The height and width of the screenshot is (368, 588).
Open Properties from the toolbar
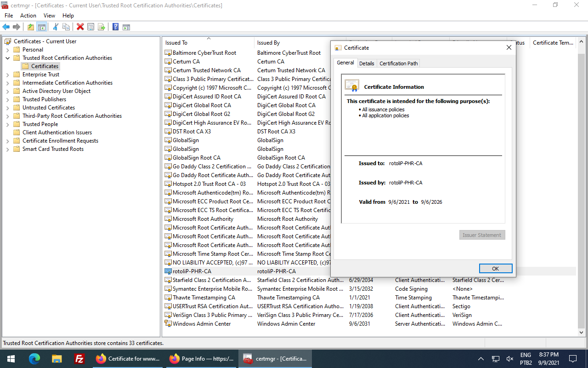click(91, 27)
